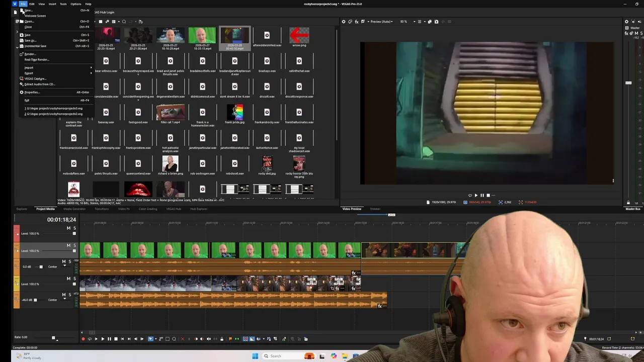The image size is (644, 362).
Task: Open the Video Preview project settings gear
Action: coord(344,22)
